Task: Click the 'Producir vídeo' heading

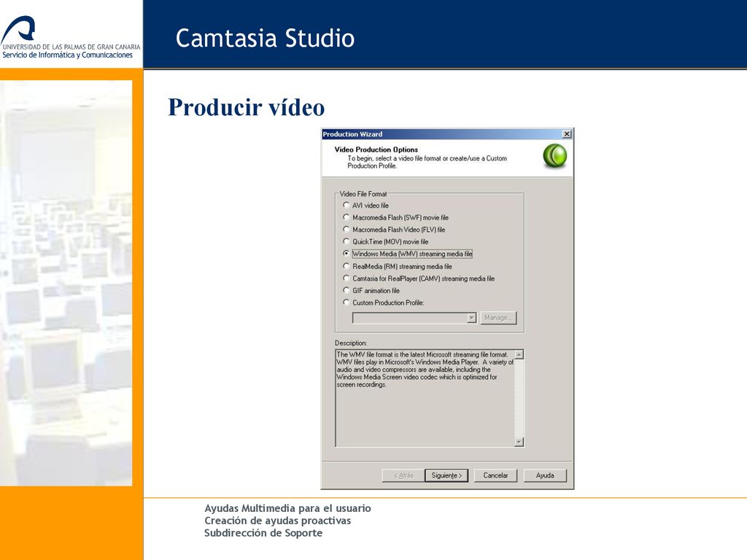Action: click(247, 107)
